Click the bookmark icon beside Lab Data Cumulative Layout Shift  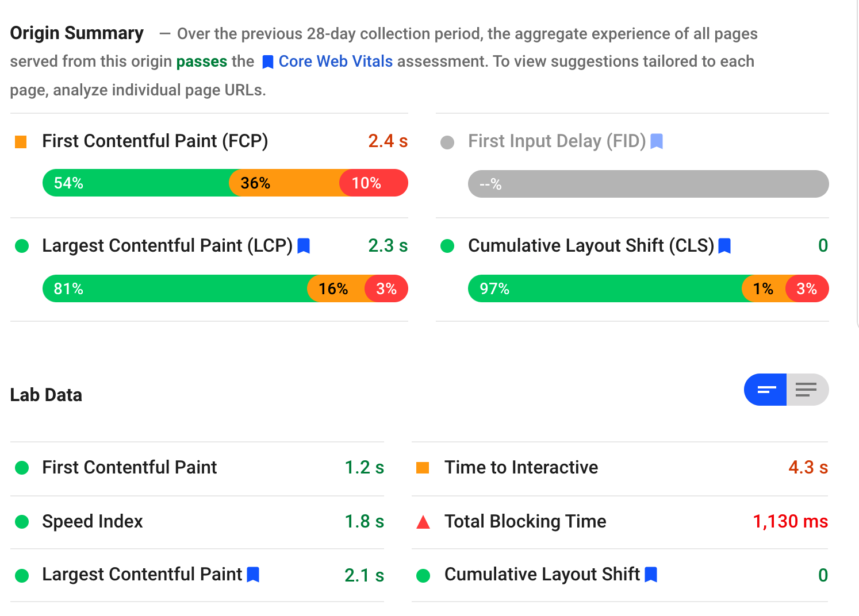[651, 575]
